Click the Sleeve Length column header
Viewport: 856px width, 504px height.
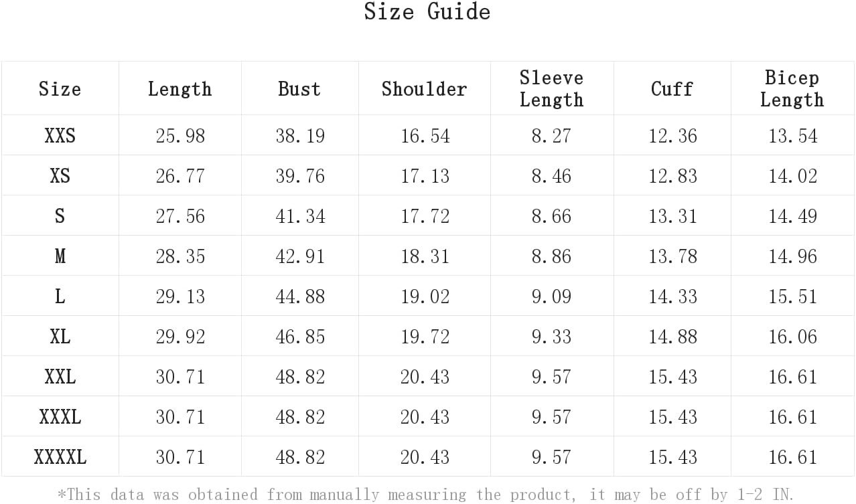coord(551,88)
